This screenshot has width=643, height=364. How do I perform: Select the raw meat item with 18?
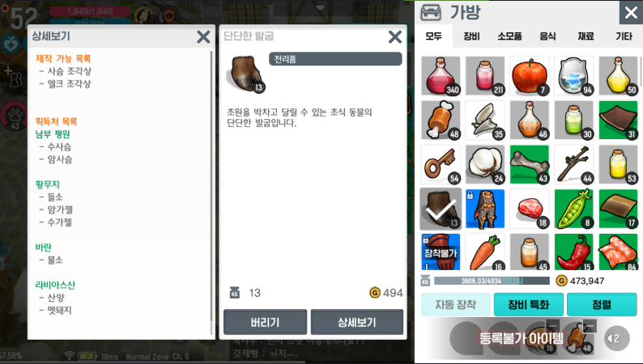click(x=530, y=209)
